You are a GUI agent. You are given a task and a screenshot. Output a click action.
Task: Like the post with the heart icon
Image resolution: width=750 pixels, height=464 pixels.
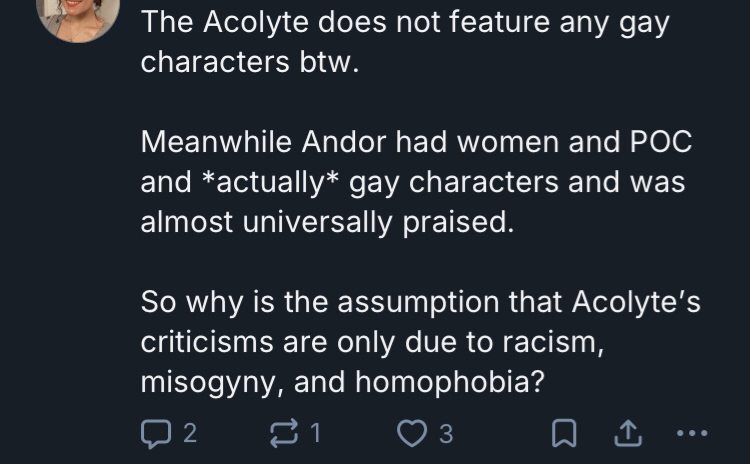[411, 433]
